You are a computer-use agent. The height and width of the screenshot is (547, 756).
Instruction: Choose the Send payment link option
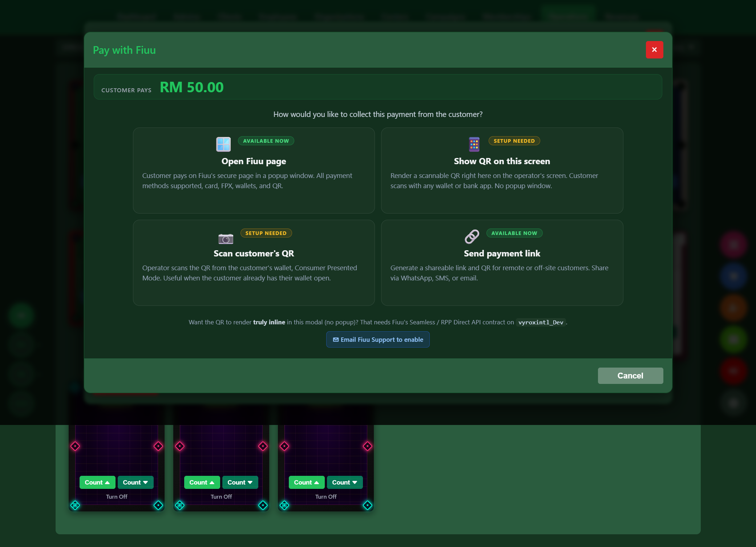coord(502,263)
